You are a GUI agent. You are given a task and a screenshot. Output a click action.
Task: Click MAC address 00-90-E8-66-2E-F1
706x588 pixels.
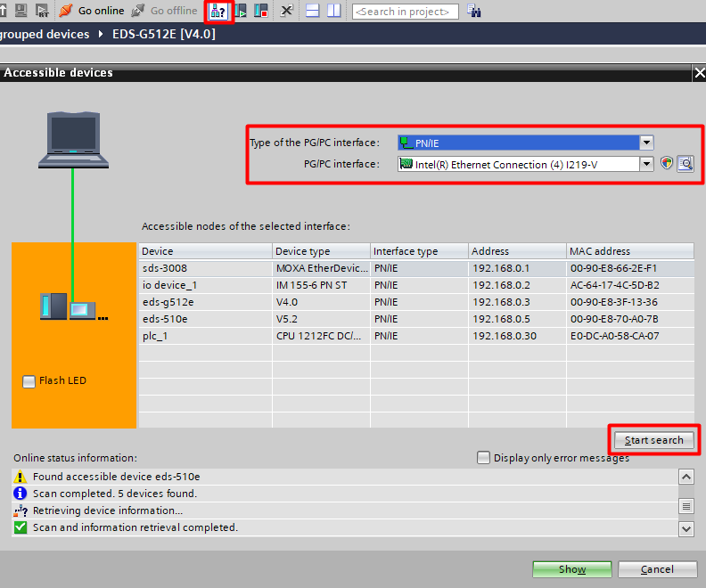pyautogui.click(x=630, y=268)
